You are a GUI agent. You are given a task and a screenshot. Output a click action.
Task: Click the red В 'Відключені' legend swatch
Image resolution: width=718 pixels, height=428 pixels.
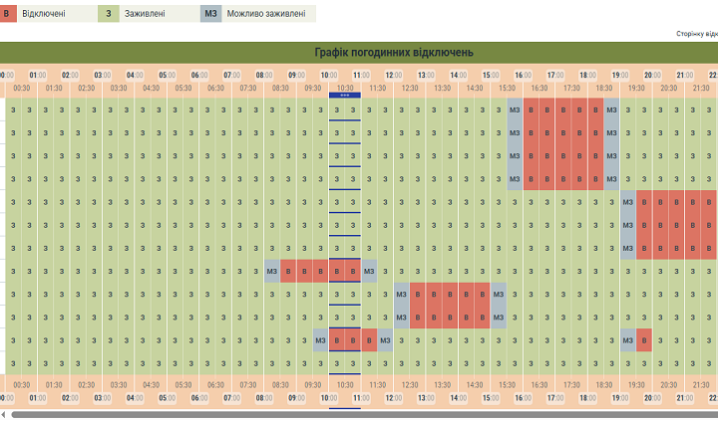point(6,14)
